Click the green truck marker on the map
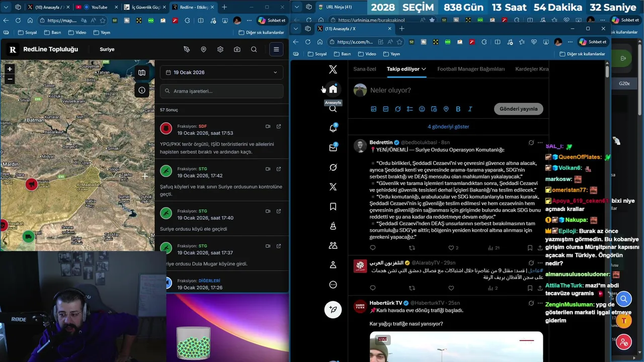Viewport: 644px width, 362px height. point(28,236)
